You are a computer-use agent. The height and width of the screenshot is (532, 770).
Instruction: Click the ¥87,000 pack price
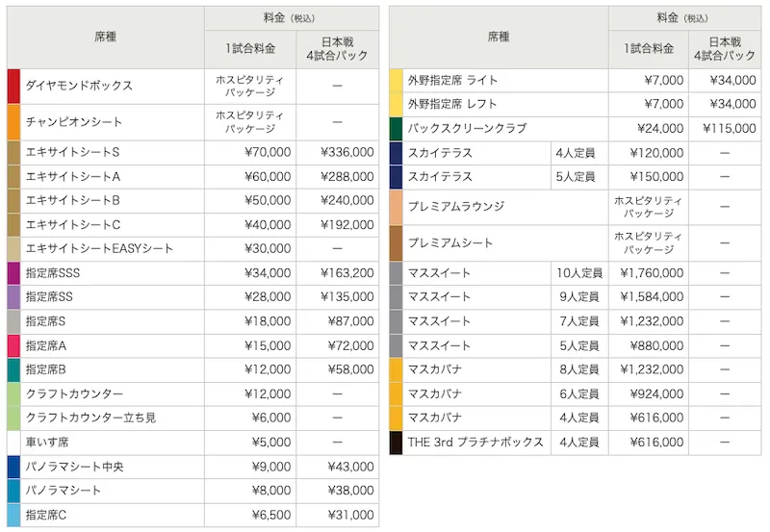[x=351, y=321]
